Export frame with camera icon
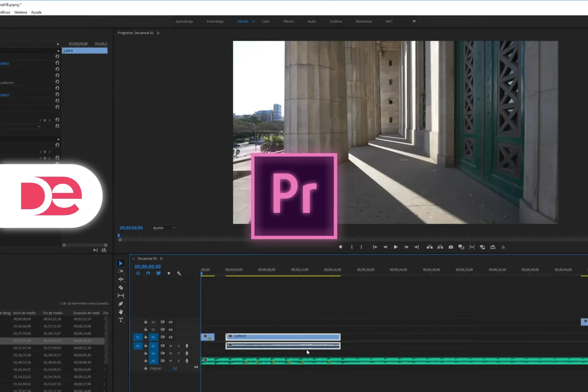This screenshot has height=392, width=588. pyautogui.click(x=451, y=247)
